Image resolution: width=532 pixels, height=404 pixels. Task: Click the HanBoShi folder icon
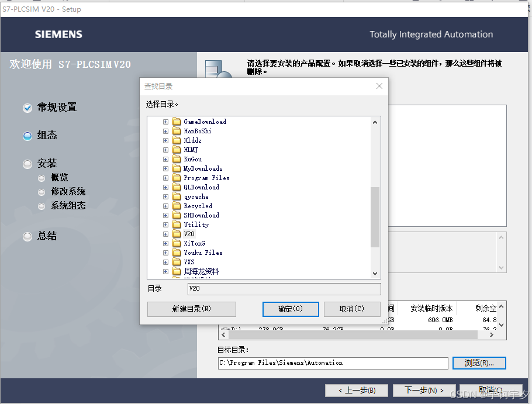[x=177, y=131]
